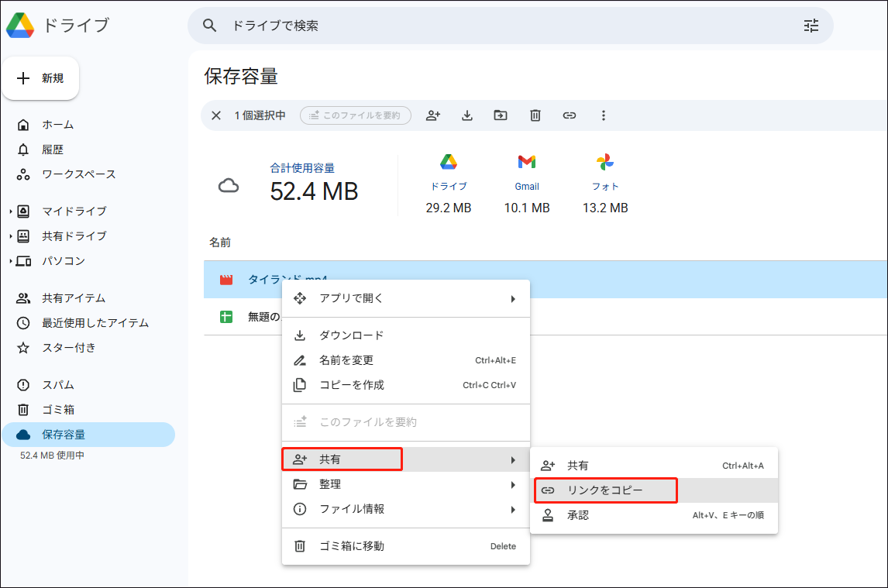Screen dimensions: 888x588
Task: Delete the selection with the trash icon
Action: click(535, 115)
